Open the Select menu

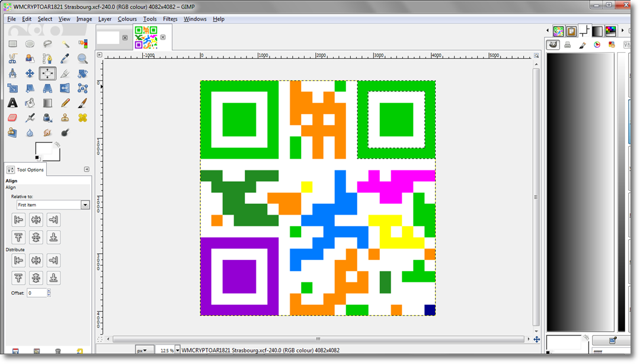(45, 19)
